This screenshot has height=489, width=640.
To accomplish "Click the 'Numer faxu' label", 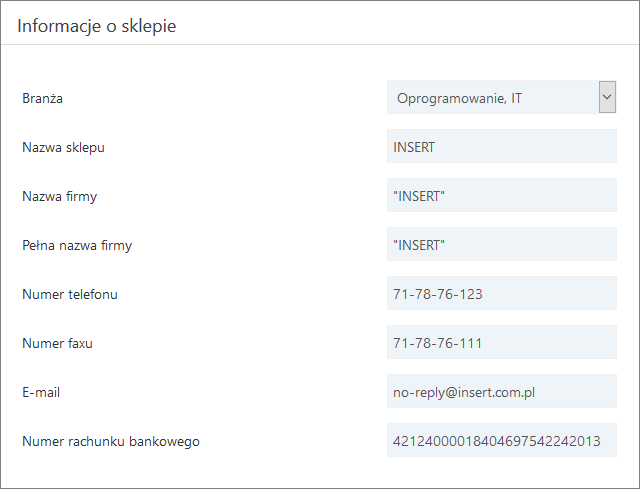I will pyautogui.click(x=57, y=343).
